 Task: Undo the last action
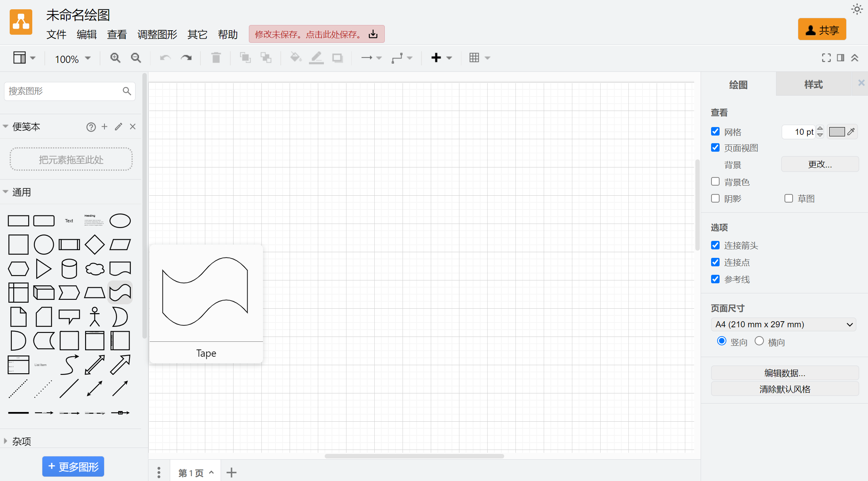pos(165,58)
